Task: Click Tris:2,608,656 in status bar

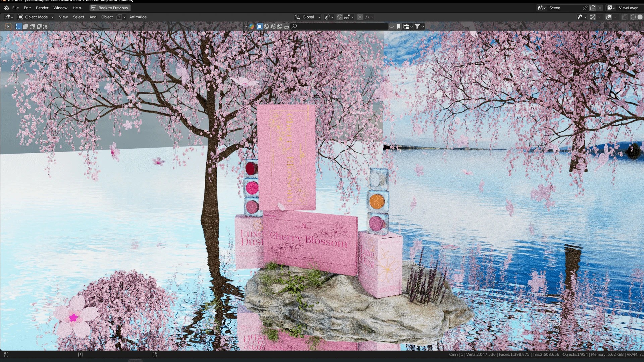Action: 546,354
